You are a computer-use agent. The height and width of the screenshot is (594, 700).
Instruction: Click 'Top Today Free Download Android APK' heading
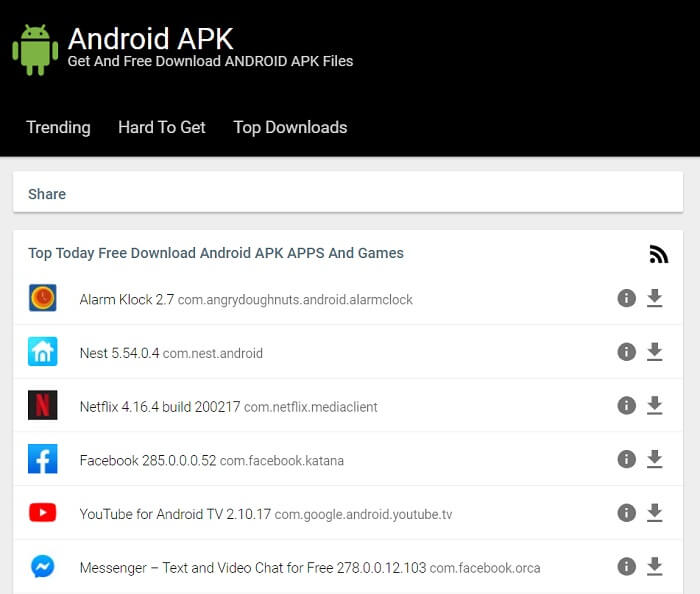pyautogui.click(x=216, y=253)
